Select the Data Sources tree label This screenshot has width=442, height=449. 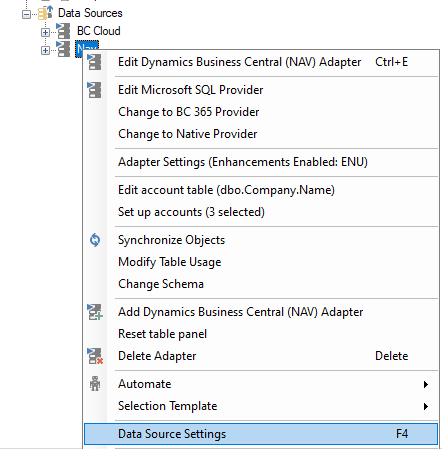click(90, 13)
